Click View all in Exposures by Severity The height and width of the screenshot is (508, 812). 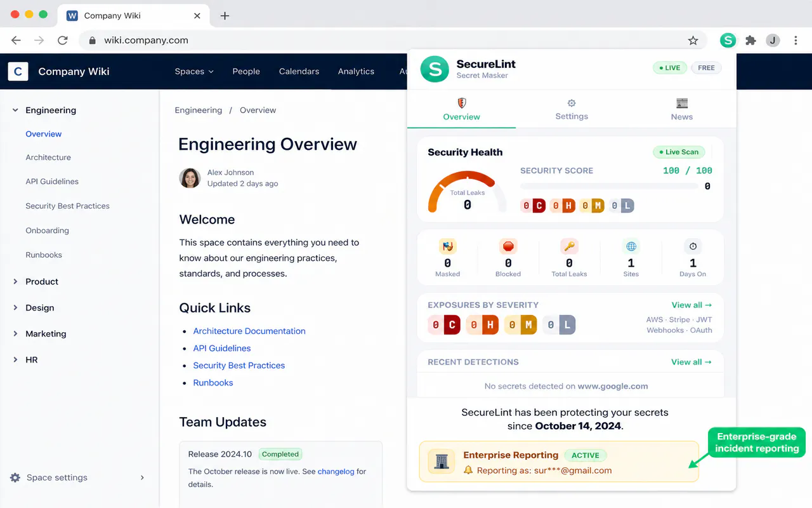point(691,305)
